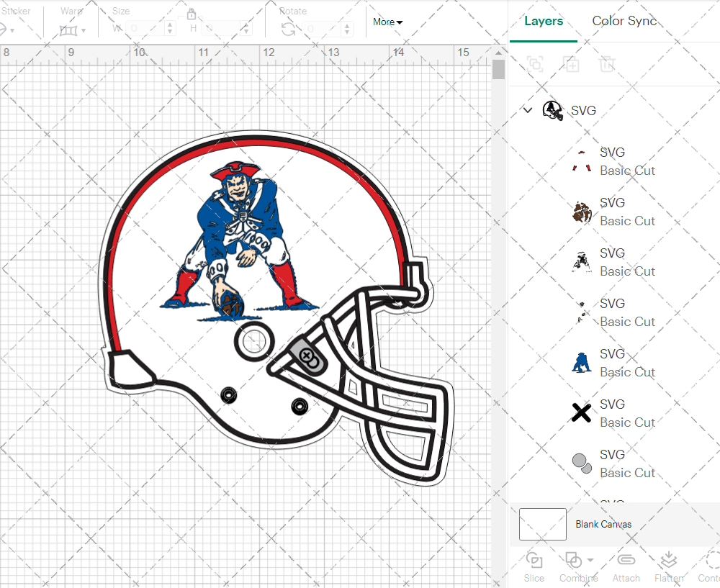Screen dimensions: 720x588
Task: Select the top SVG group helmet thumbnail
Action: point(552,111)
